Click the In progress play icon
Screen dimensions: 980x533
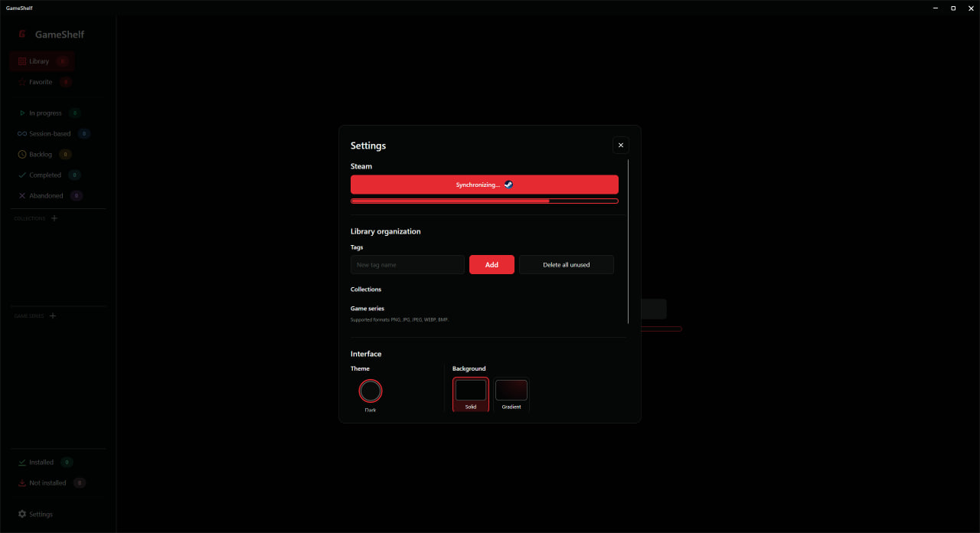[22, 113]
